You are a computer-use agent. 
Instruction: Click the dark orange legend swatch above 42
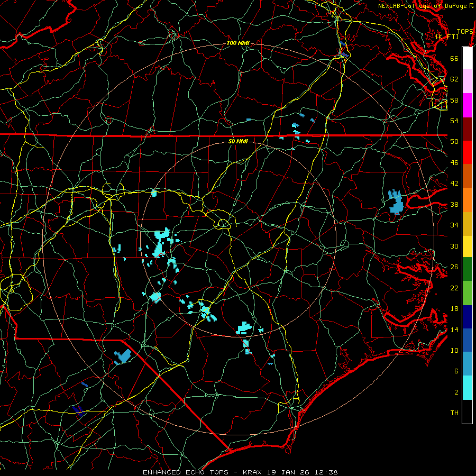pyautogui.click(x=467, y=176)
